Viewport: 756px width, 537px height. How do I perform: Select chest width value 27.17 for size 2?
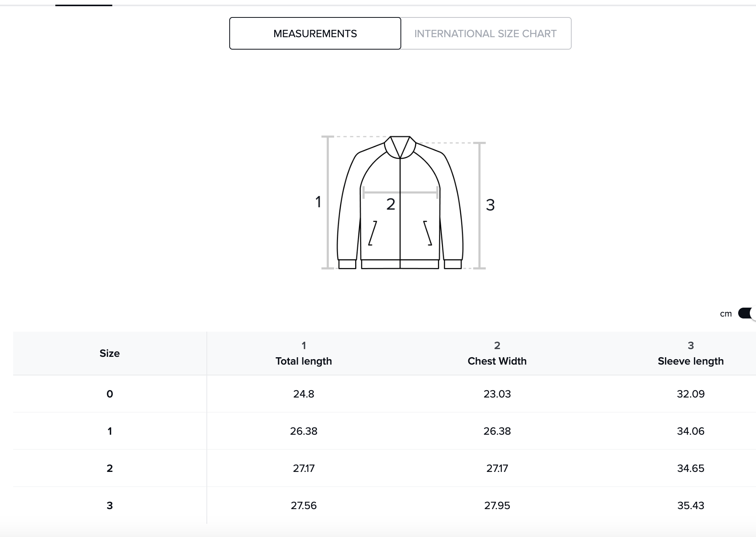pyautogui.click(x=497, y=468)
